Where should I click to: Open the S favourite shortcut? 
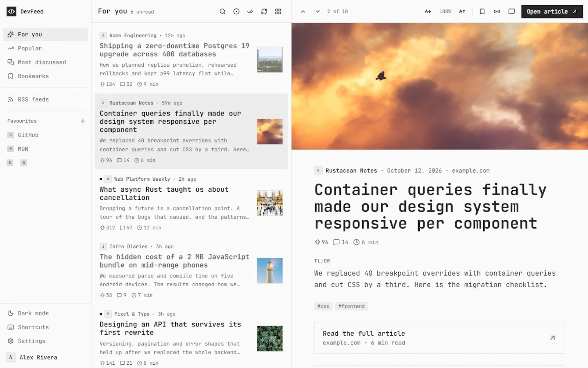click(x=10, y=163)
